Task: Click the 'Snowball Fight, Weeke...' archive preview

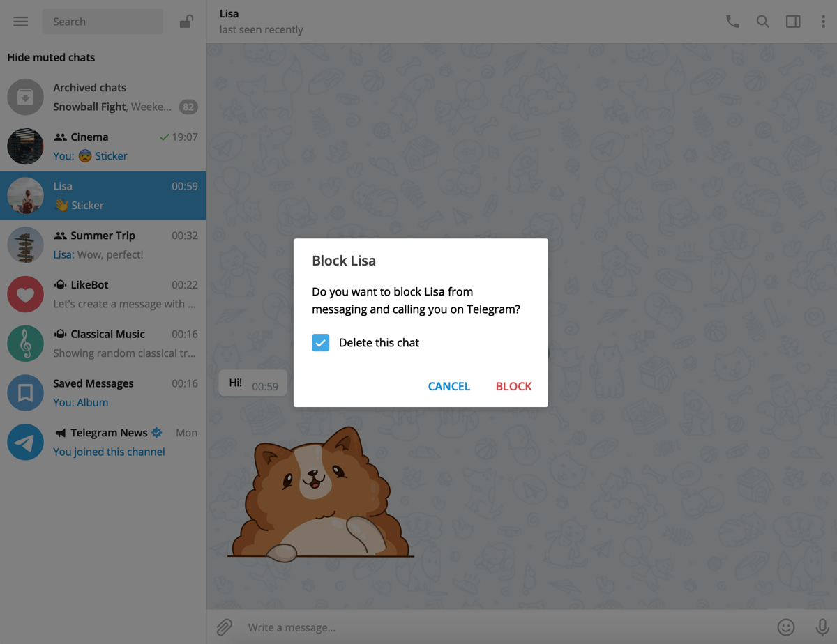Action: click(x=112, y=107)
